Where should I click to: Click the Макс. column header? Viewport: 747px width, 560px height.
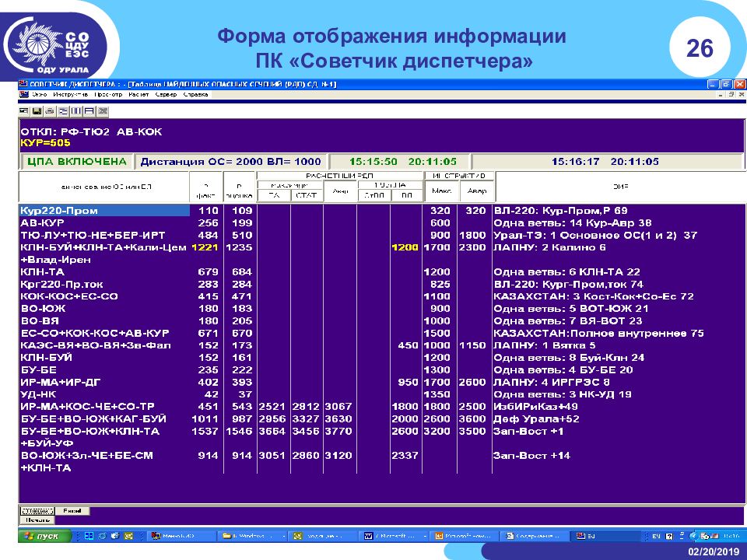pyautogui.click(x=442, y=191)
